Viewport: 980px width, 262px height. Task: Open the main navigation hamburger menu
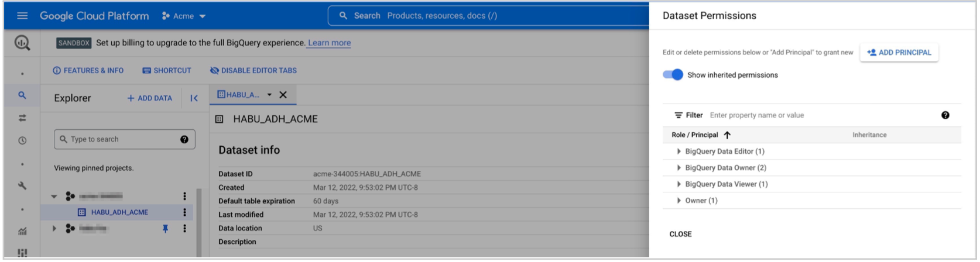coord(22,16)
